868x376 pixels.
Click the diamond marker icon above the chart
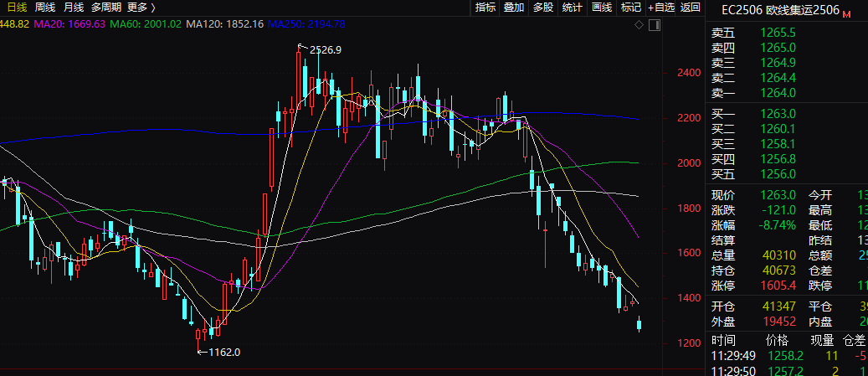click(640, 25)
